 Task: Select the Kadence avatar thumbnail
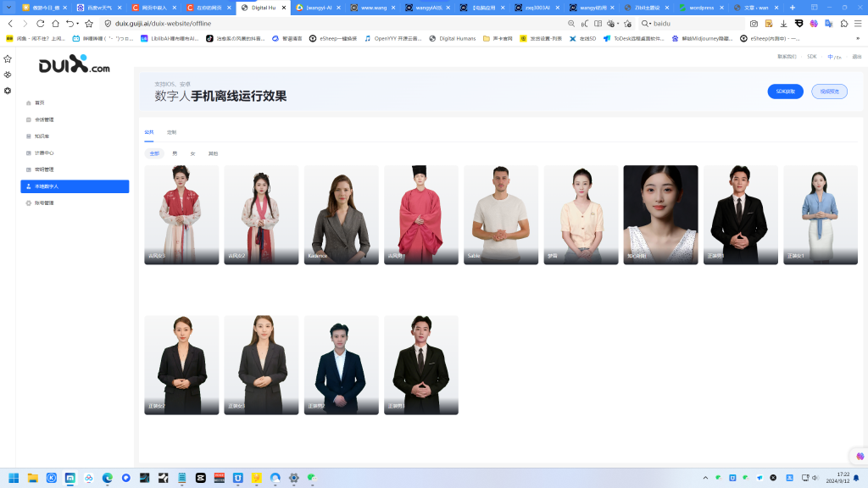click(341, 214)
